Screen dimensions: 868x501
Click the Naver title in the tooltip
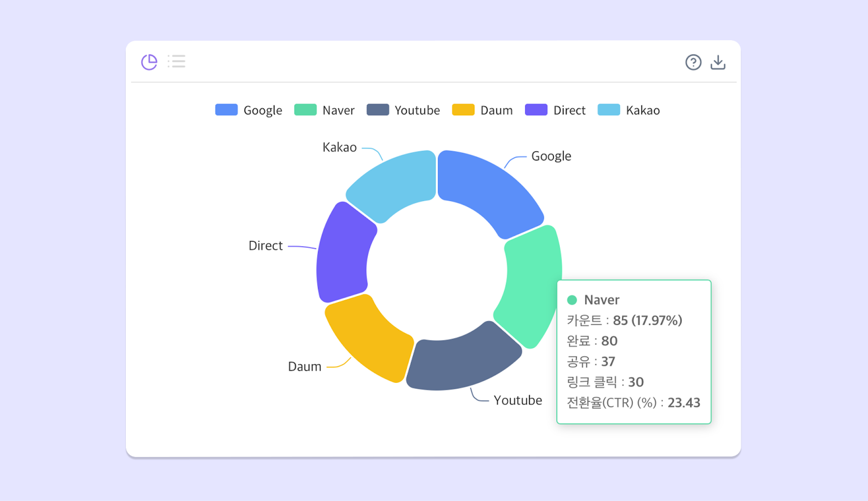tap(602, 300)
